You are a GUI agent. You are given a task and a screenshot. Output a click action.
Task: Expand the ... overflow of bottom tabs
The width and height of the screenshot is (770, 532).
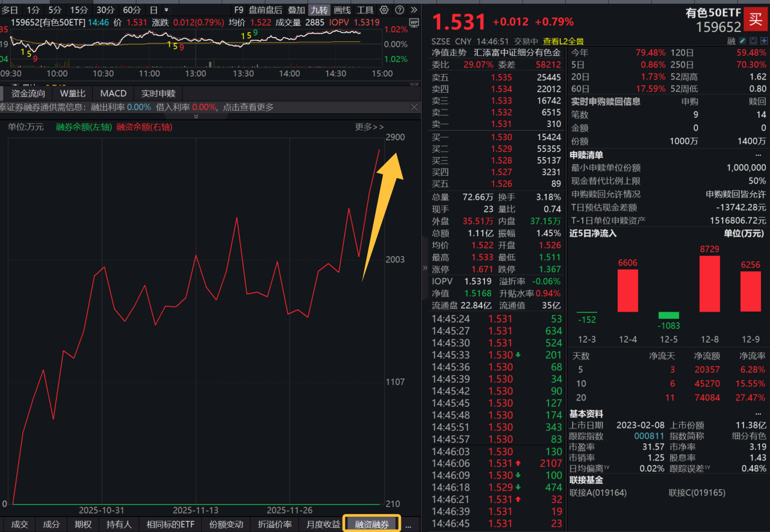pos(408,524)
